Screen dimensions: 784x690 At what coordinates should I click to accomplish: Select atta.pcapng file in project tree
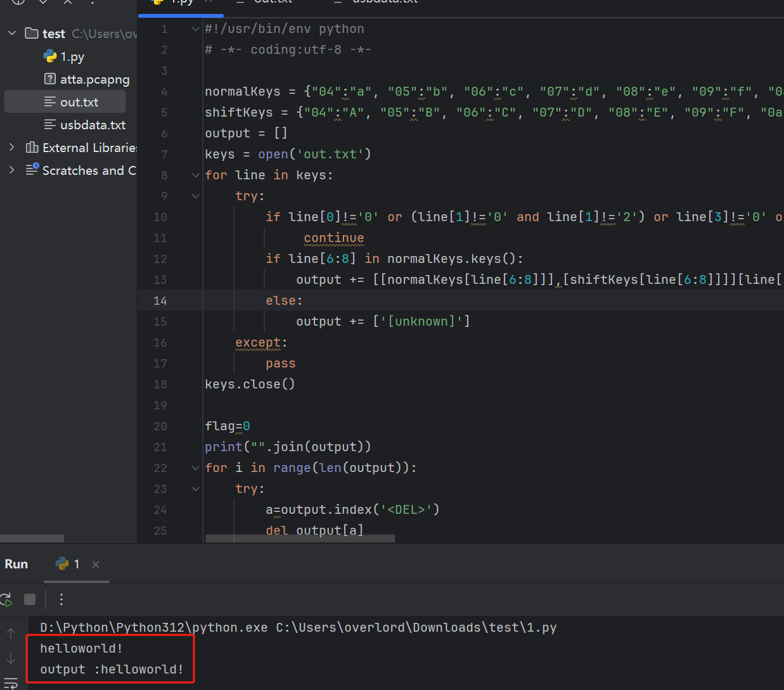point(94,80)
